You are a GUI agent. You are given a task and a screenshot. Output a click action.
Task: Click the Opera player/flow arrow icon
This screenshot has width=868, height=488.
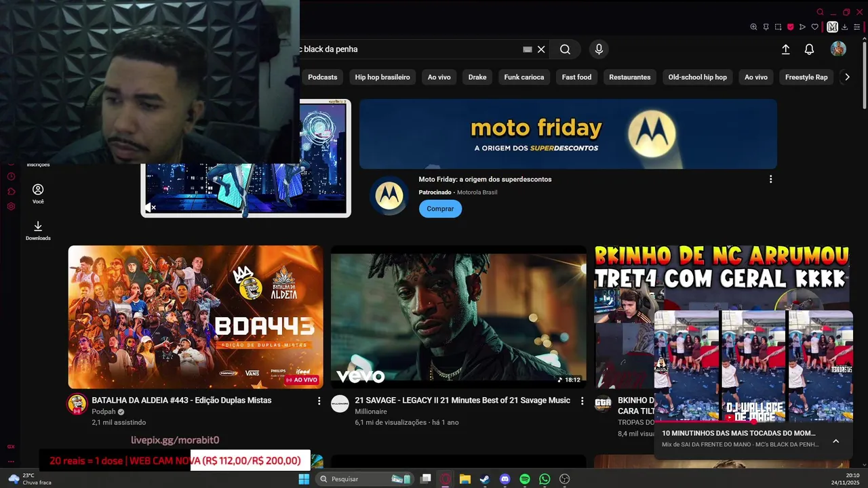click(803, 27)
